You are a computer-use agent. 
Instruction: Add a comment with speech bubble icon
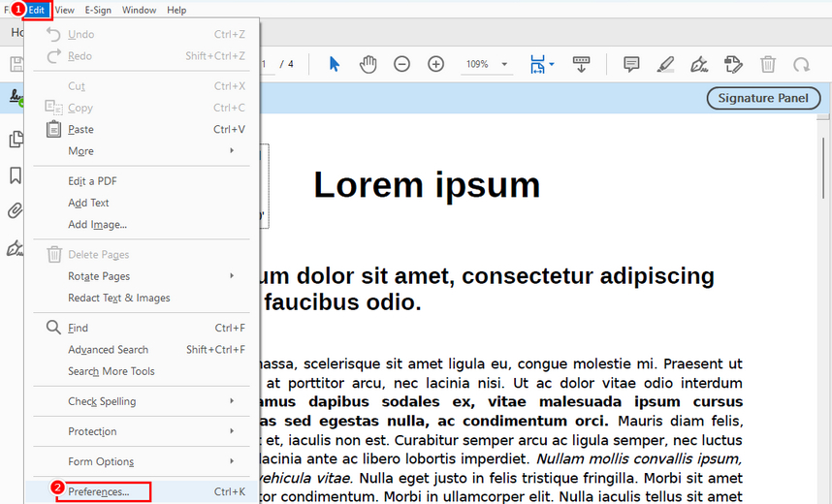(631, 65)
